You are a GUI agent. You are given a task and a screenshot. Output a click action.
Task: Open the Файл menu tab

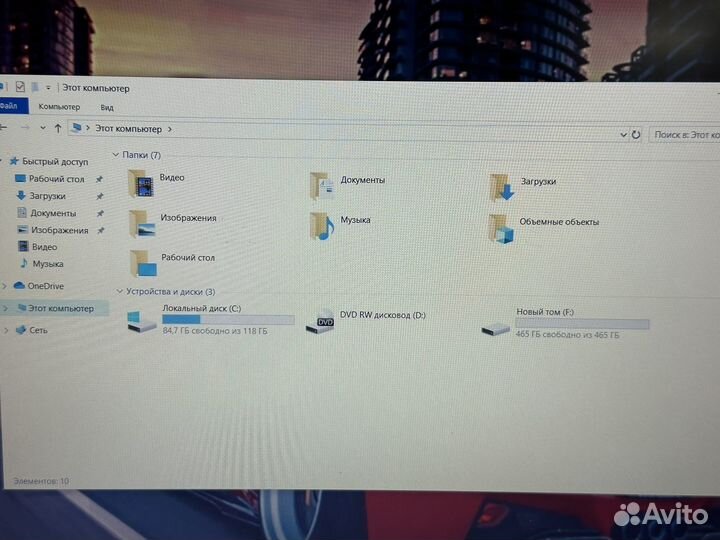(12, 106)
